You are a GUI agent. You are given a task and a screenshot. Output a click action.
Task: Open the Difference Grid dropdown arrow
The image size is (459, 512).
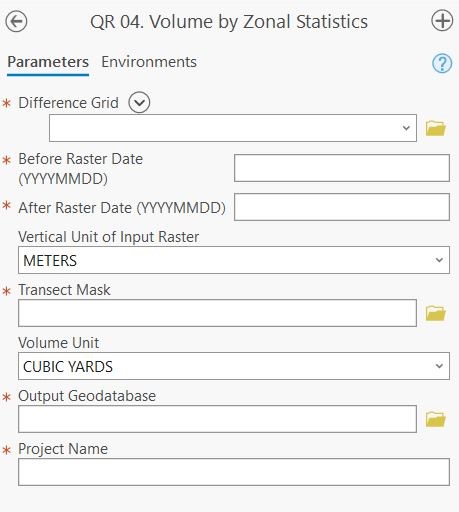406,128
